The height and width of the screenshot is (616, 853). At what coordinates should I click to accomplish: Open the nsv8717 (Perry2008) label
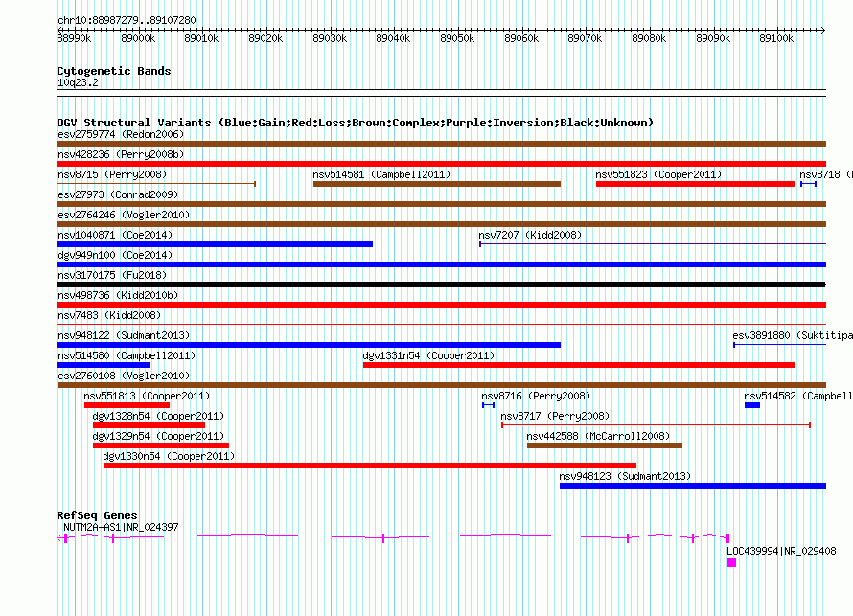(x=555, y=416)
